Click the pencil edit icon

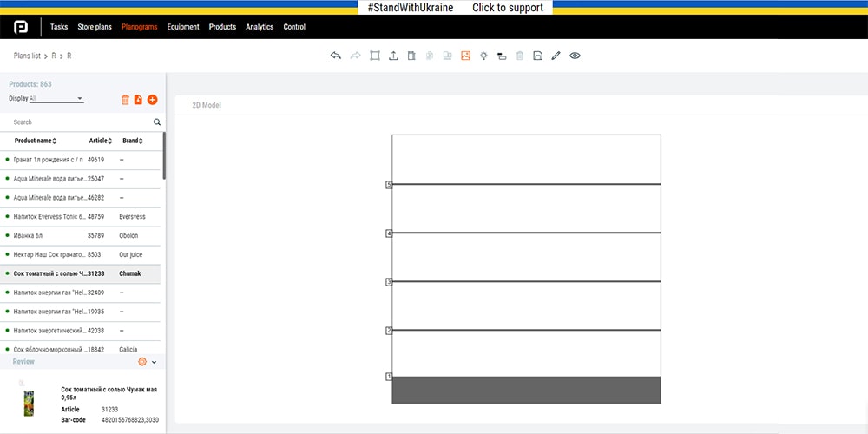(556, 56)
